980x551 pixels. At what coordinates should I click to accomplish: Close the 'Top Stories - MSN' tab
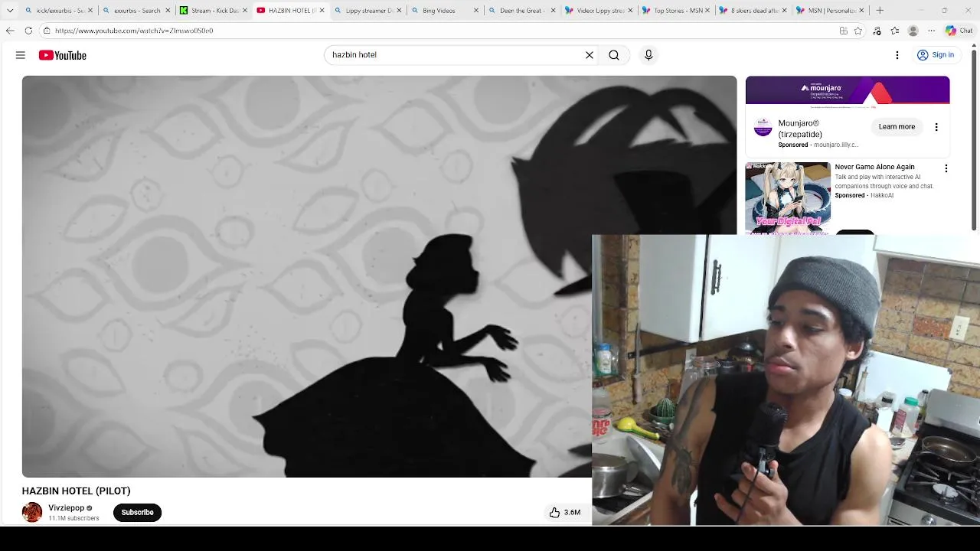tap(707, 11)
